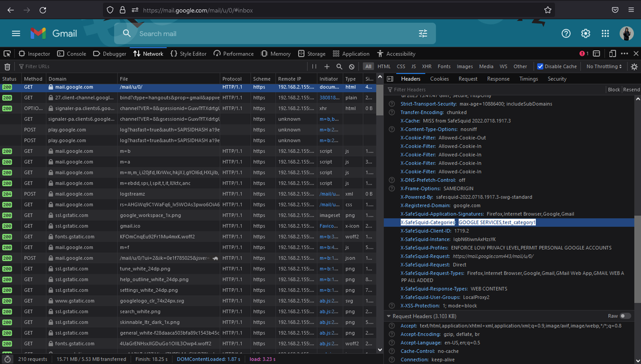Filter requests by CSS
641x364 pixels.
[401, 66]
